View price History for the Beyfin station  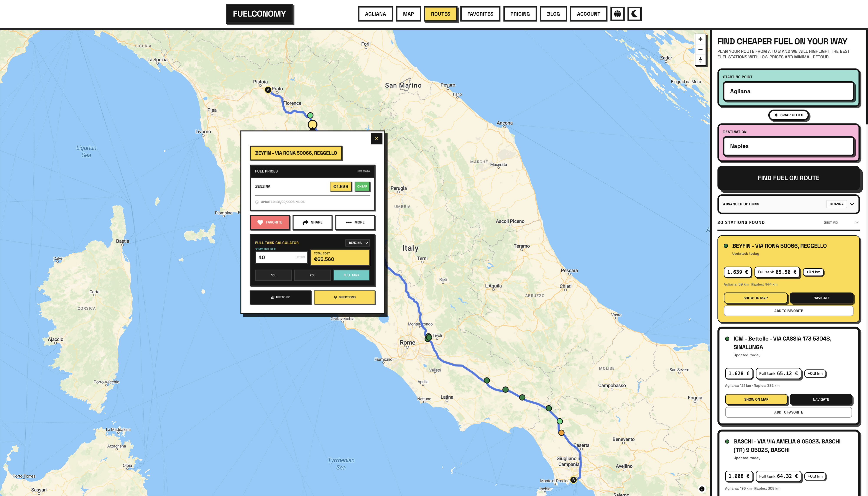(280, 297)
